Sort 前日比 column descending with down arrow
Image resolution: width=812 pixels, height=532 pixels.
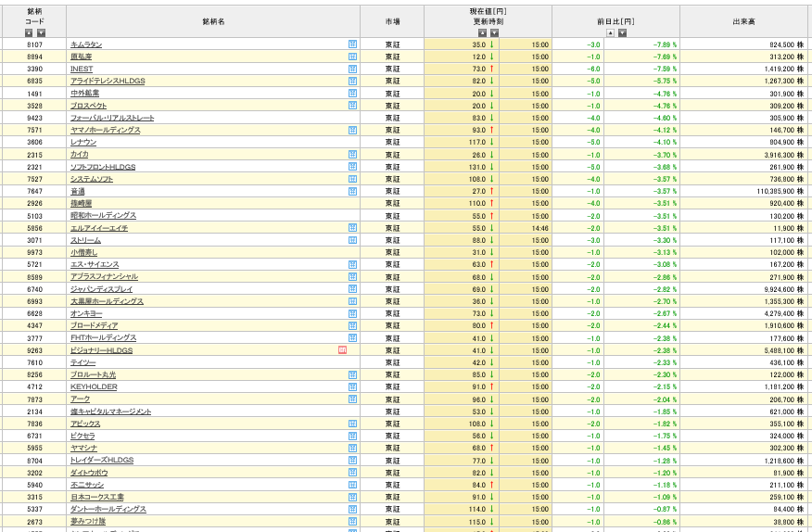[x=623, y=32]
